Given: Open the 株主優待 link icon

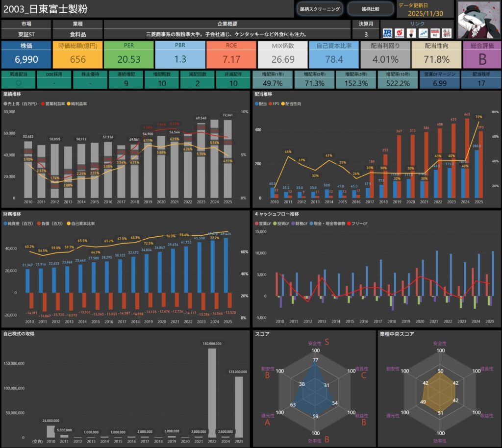Looking at the screenshot, I should coord(446,33).
